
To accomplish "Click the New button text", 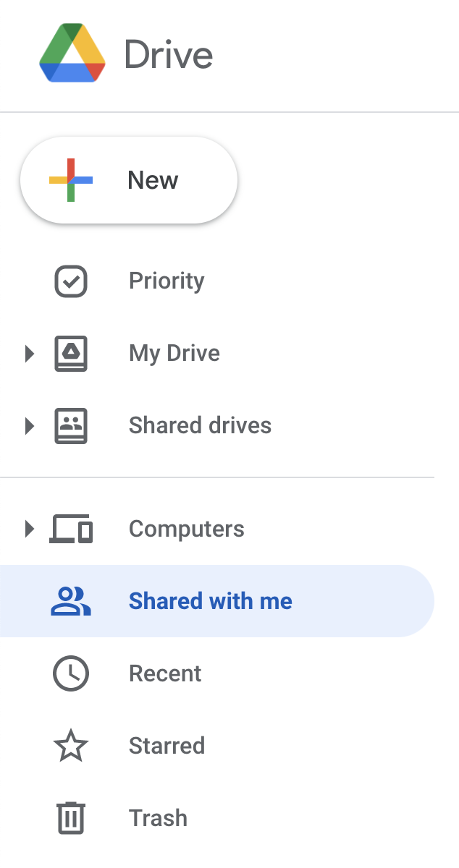I will 153,180.
